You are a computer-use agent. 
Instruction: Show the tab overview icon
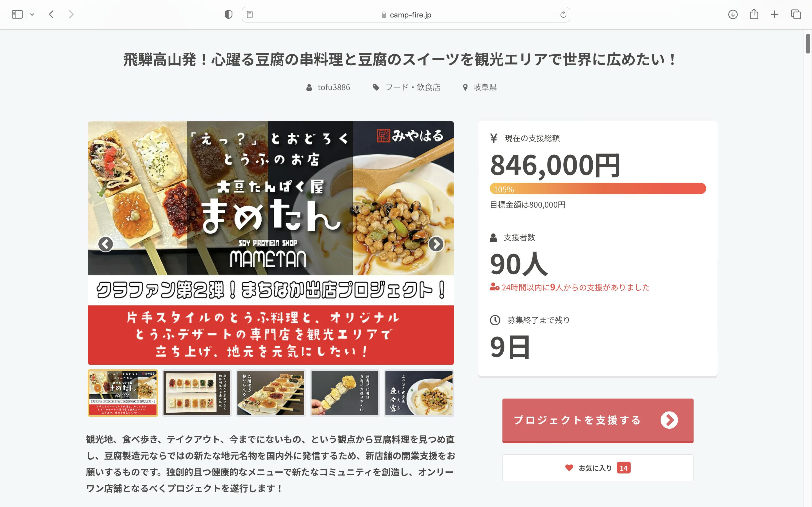coord(796,14)
